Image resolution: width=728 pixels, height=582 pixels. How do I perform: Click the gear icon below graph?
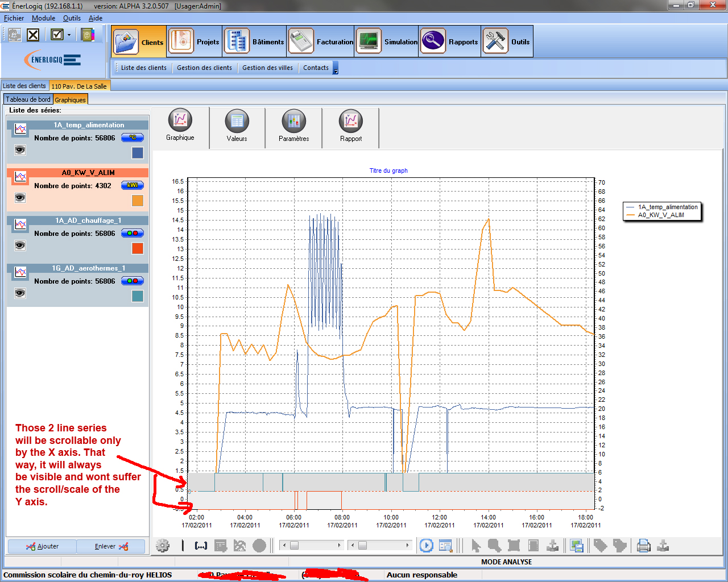163,546
